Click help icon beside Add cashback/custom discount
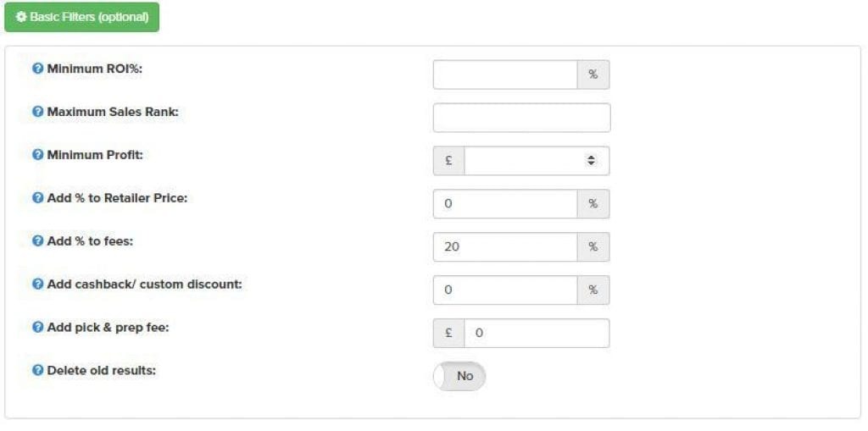This screenshot has height=431, width=868. click(37, 285)
